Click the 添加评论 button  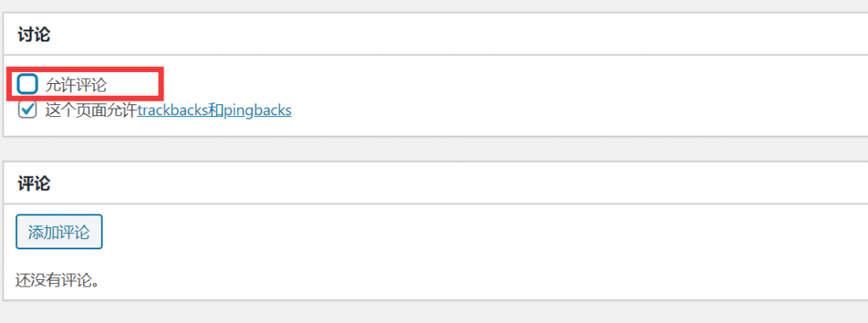(58, 231)
